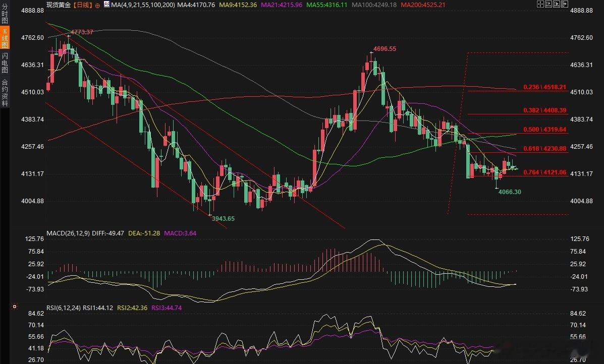The width and height of the screenshot is (604, 364).
Task: Click the MA21:4215.96 value
Action: (x=282, y=5)
